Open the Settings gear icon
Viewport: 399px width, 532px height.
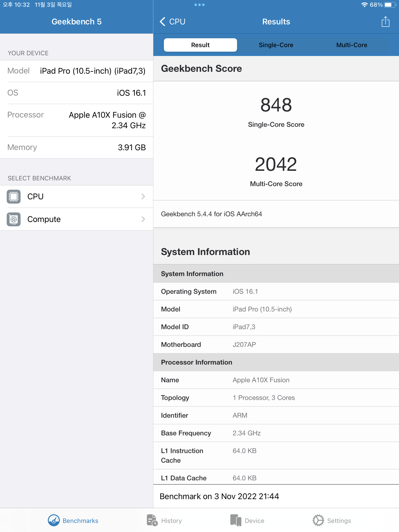click(318, 520)
